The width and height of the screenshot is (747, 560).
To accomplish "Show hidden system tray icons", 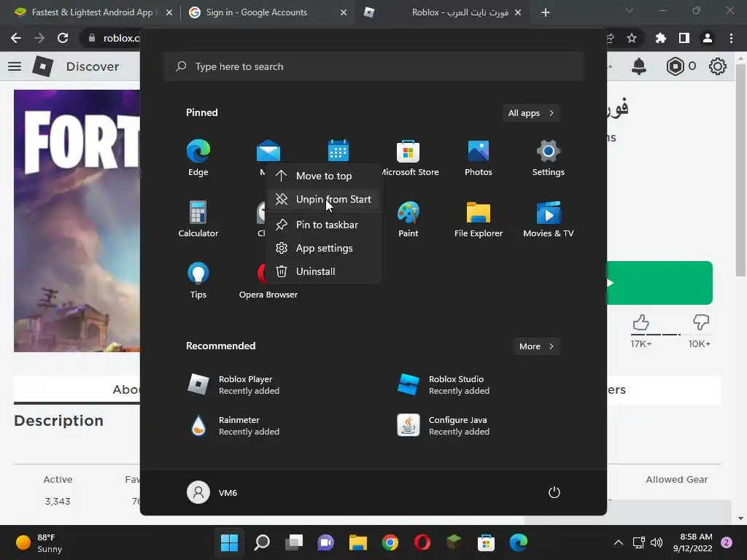I will (x=619, y=542).
